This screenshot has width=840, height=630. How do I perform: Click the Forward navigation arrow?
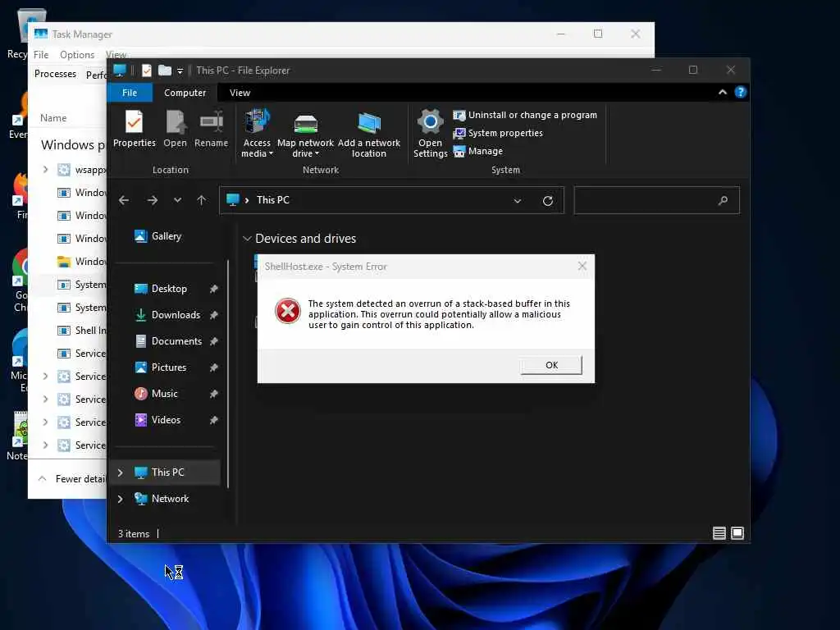(152, 200)
